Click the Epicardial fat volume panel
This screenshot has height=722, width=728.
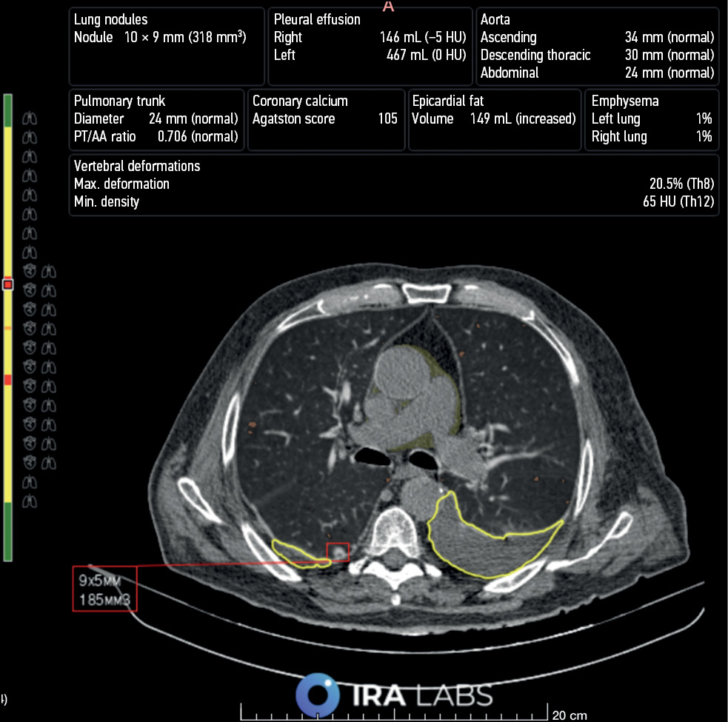[x=494, y=119]
